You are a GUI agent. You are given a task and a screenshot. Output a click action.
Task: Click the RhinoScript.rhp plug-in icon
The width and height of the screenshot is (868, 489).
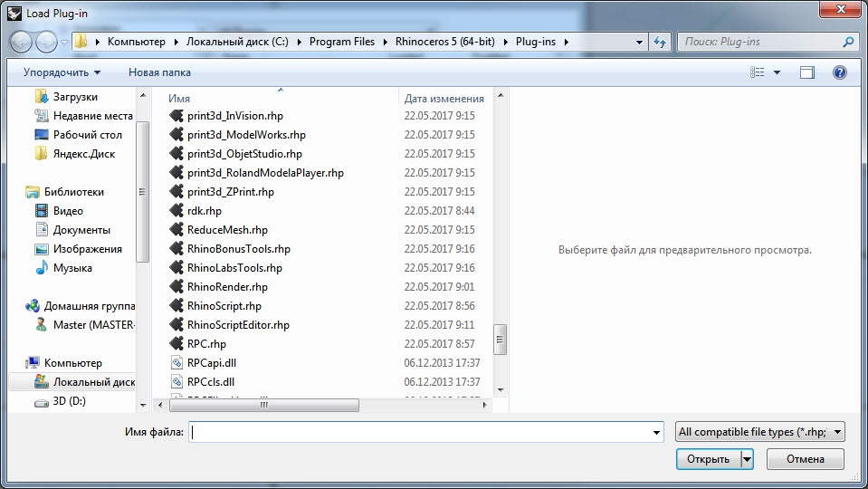coord(176,306)
